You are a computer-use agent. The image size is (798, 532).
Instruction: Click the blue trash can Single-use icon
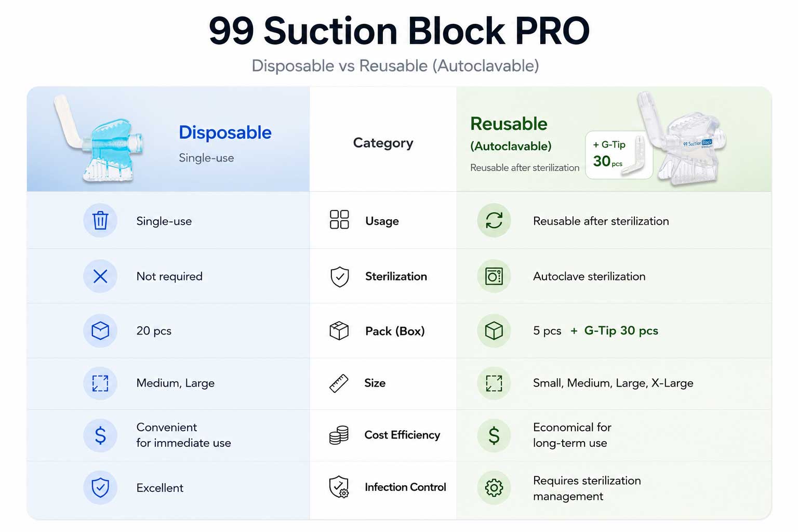click(x=100, y=220)
